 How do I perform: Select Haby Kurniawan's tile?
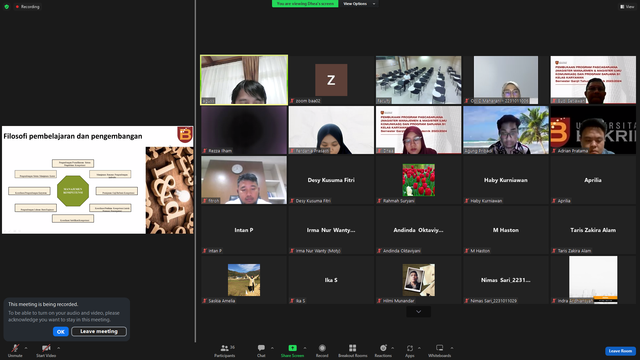506,180
